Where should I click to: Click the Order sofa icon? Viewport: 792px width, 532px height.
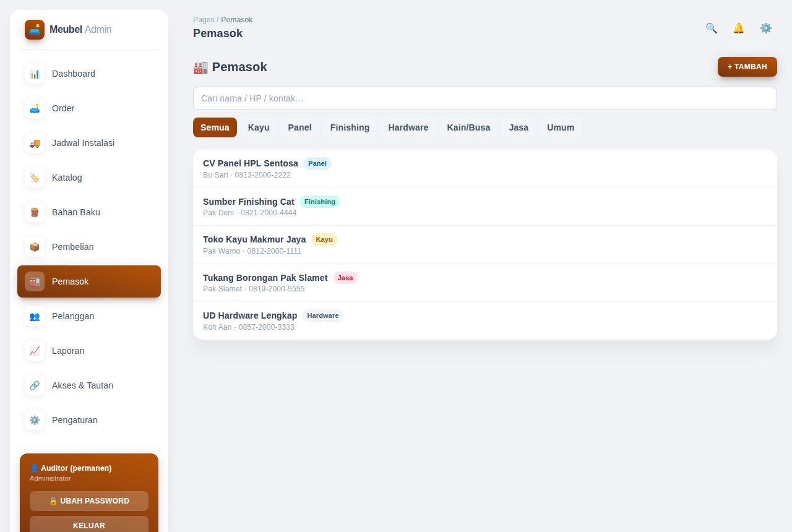(35, 108)
